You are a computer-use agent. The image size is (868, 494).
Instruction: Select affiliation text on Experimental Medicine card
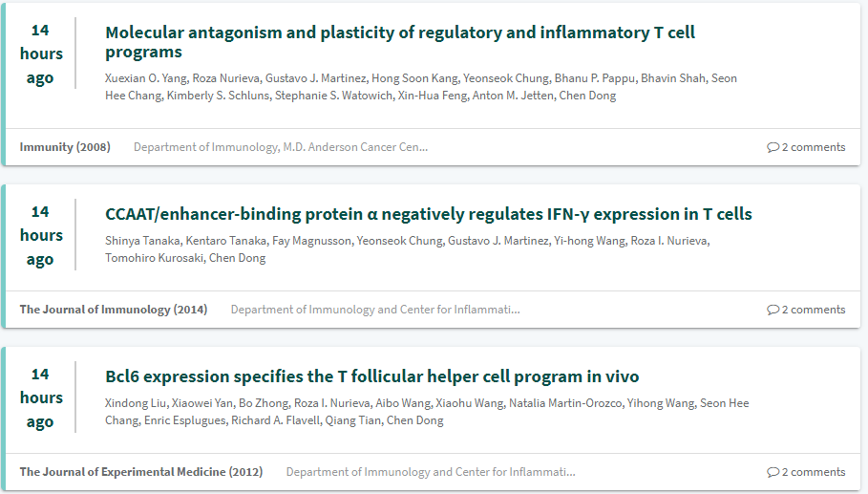(431, 472)
